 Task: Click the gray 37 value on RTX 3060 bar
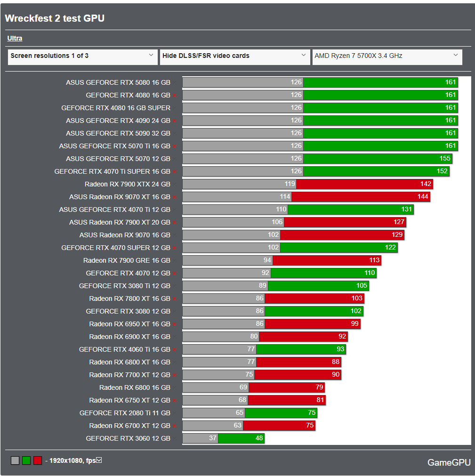click(x=213, y=438)
